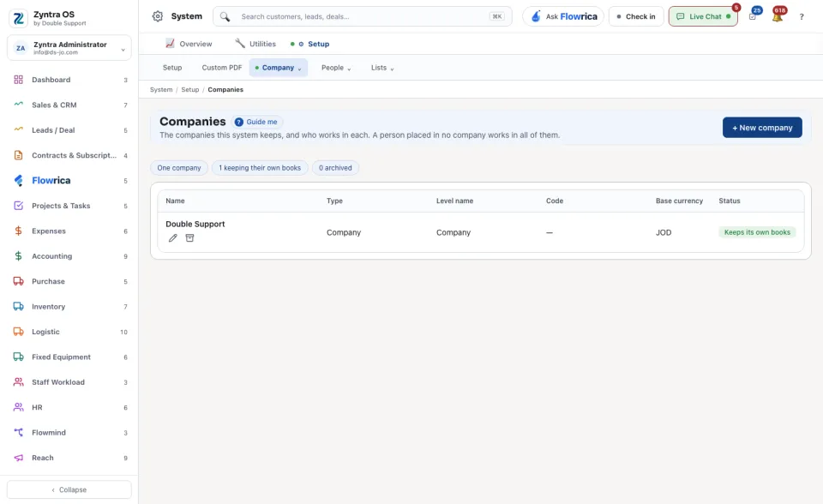Expand the Company submenu dropdown
823x504 pixels.
[278, 68]
